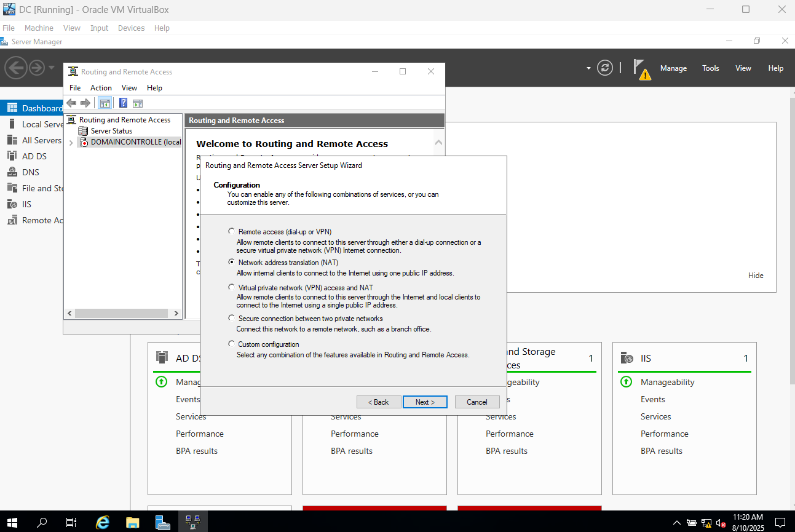The image size is (795, 532).
Task: Select Remote access (dial-up or VPN) option
Action: [x=231, y=231]
